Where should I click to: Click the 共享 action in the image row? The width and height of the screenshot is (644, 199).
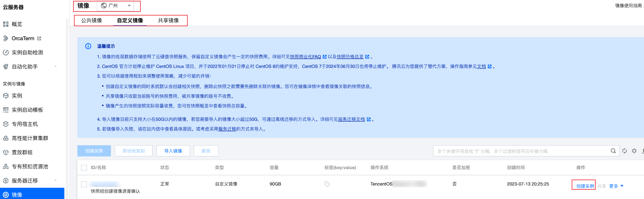click(602, 186)
